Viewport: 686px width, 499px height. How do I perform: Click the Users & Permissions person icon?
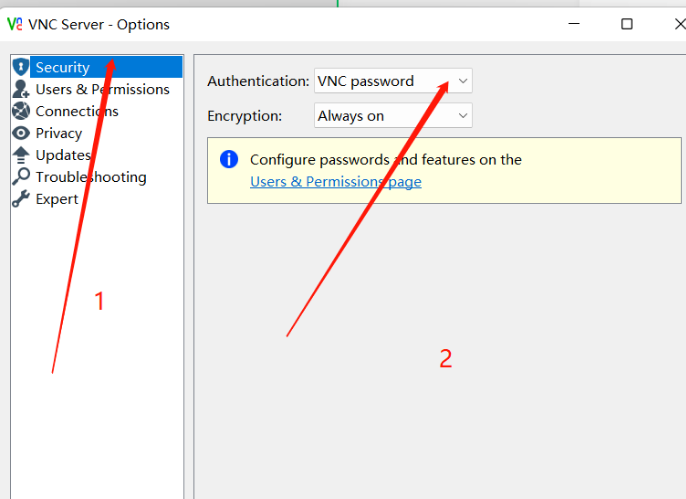pos(21,89)
